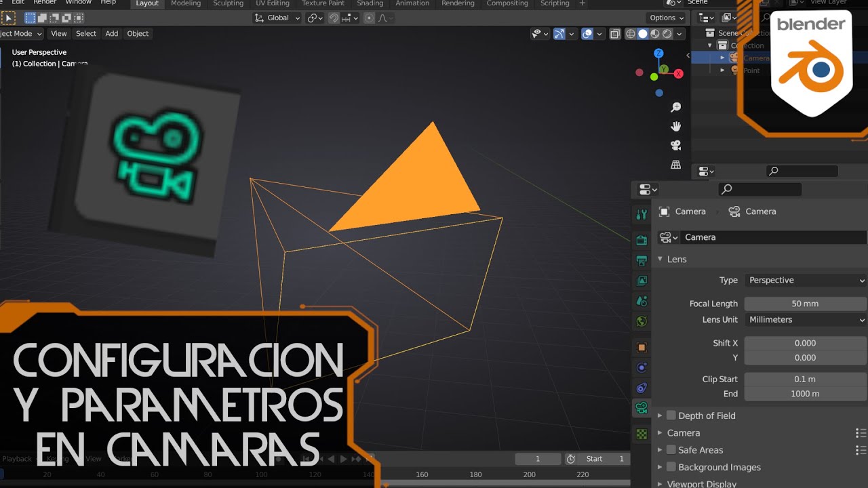Enable Depth of Field checkbox

click(x=671, y=415)
